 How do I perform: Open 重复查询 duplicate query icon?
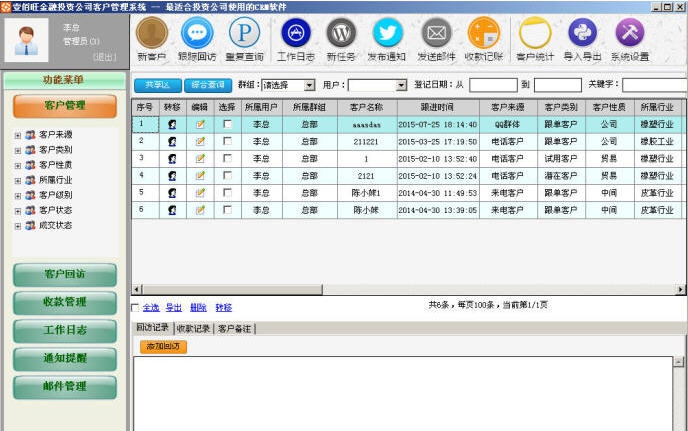pyautogui.click(x=244, y=32)
